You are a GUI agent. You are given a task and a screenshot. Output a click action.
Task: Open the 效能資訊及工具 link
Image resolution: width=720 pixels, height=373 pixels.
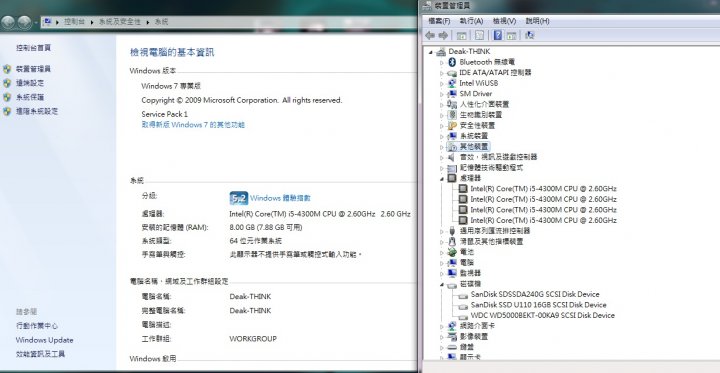click(x=40, y=354)
